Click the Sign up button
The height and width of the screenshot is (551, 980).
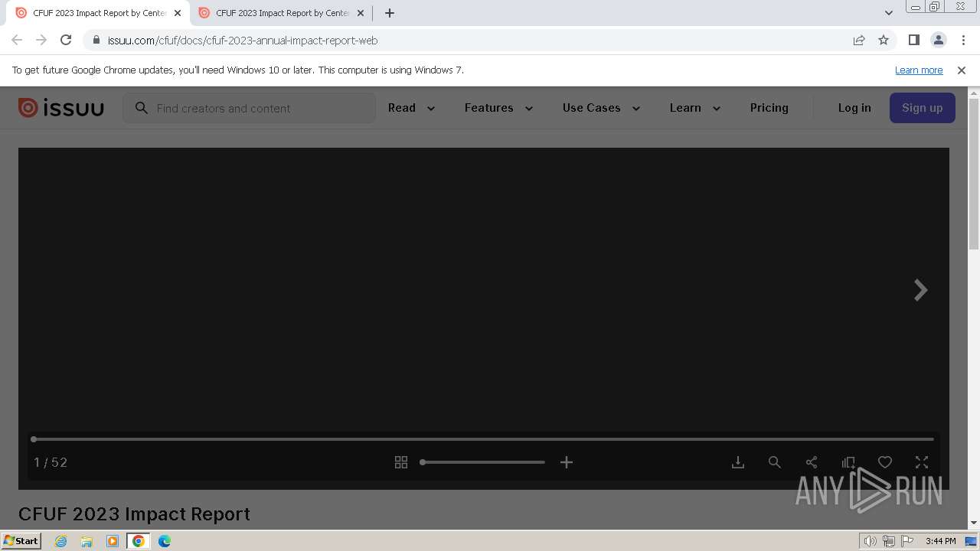coord(922,108)
